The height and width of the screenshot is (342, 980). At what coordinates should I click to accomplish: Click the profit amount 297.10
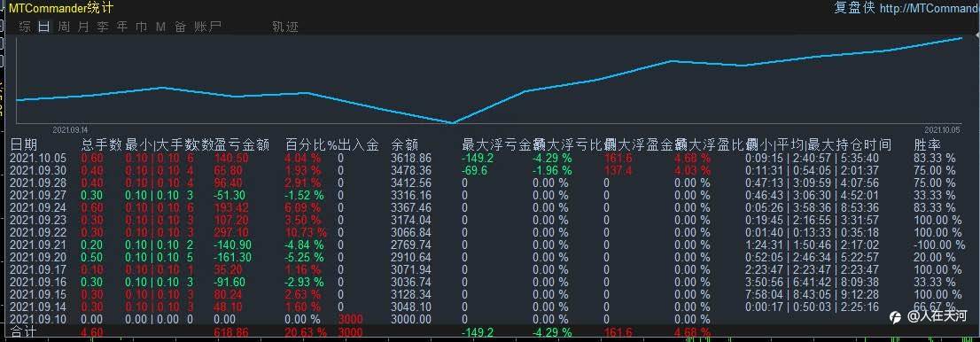[x=231, y=232]
